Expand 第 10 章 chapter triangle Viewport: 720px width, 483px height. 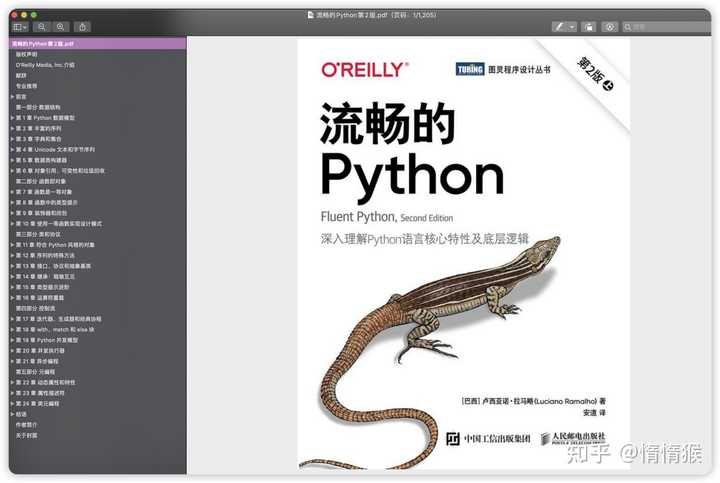point(12,224)
